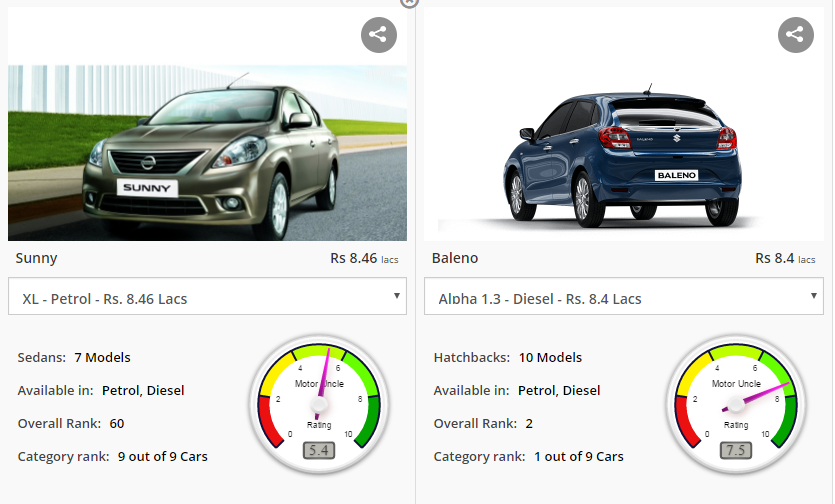This screenshot has height=504, width=835.
Task: Click the 7.5 rating readout on Baleno gauge
Action: tap(736, 450)
